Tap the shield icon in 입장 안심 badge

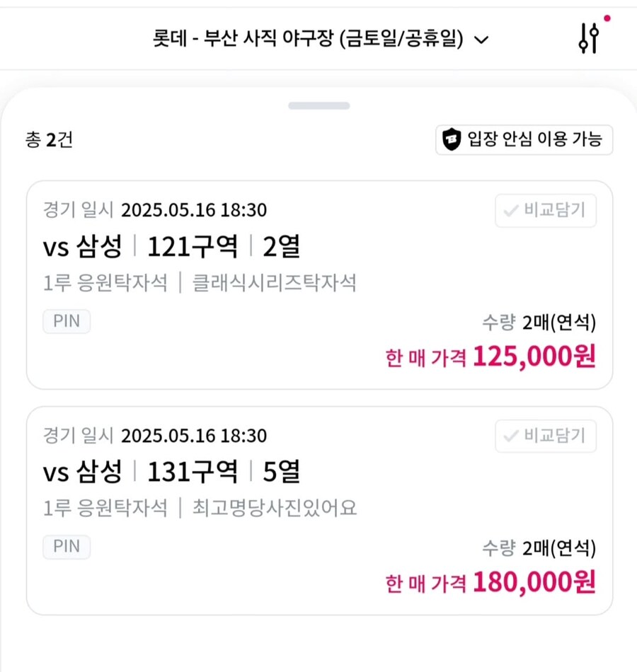click(452, 139)
